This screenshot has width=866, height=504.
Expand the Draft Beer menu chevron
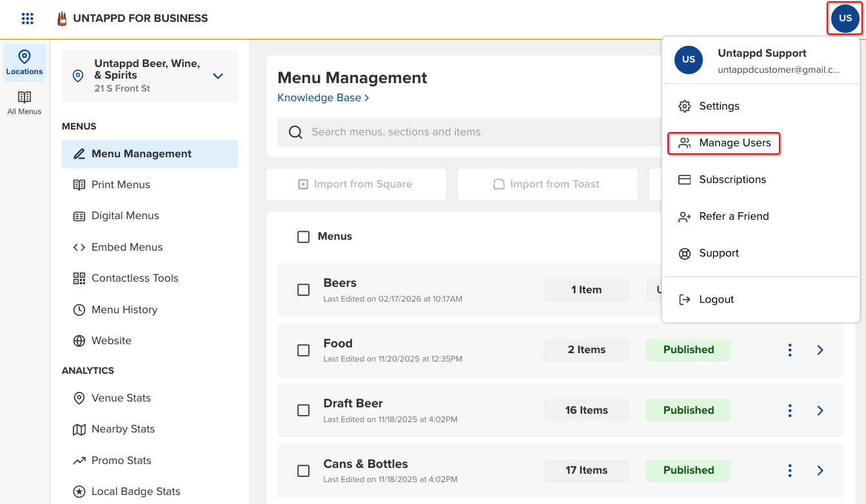coord(820,411)
